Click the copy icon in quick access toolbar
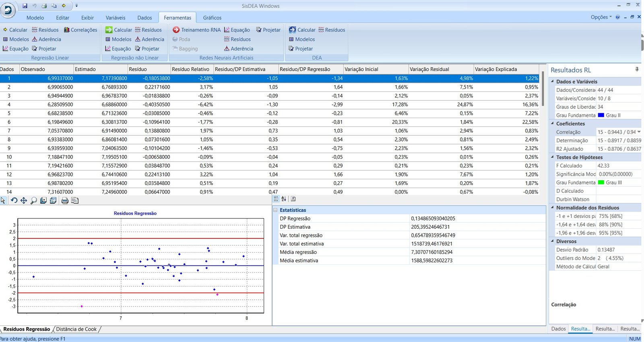The image size is (644, 342). click(54, 6)
